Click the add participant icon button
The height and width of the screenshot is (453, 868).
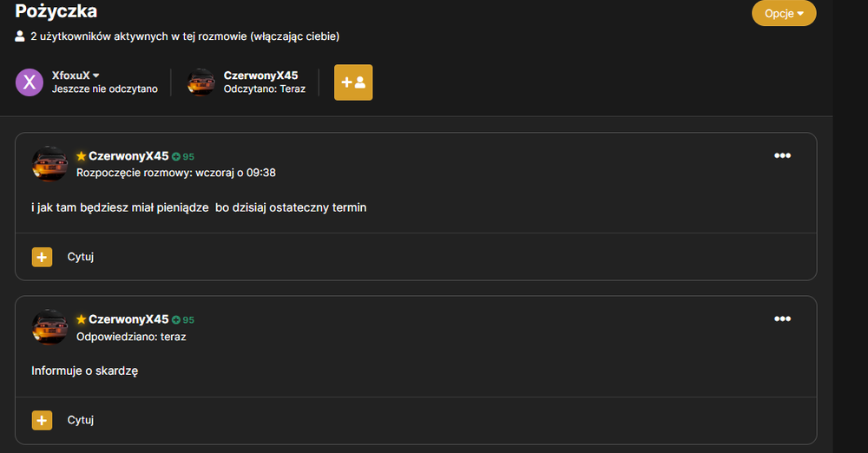[x=353, y=82]
